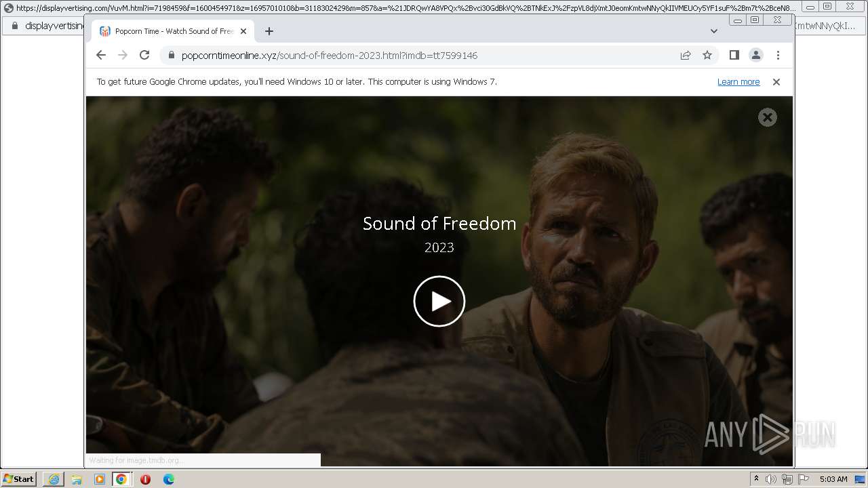Close the video overlay with X
This screenshot has height=488, width=868.
coord(767,117)
